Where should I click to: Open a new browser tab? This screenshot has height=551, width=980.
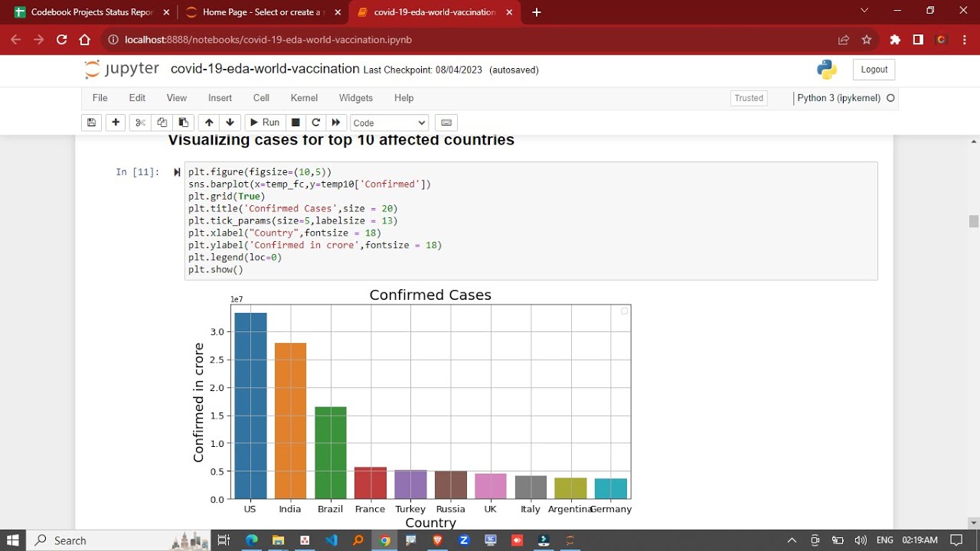tap(537, 12)
